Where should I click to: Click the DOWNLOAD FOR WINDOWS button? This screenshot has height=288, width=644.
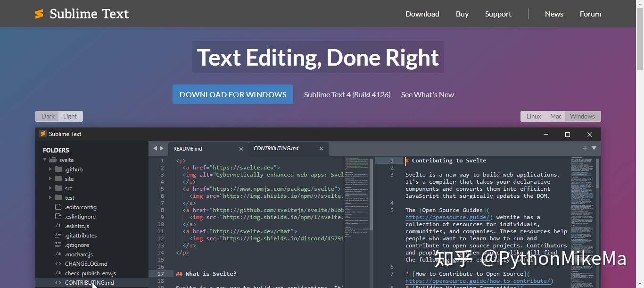coord(233,94)
